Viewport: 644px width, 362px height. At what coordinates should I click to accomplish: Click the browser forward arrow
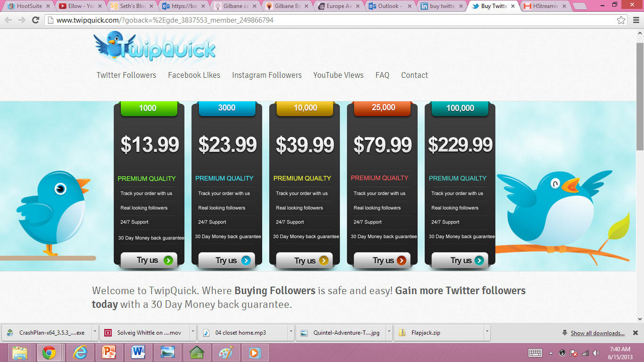pyautogui.click(x=22, y=20)
